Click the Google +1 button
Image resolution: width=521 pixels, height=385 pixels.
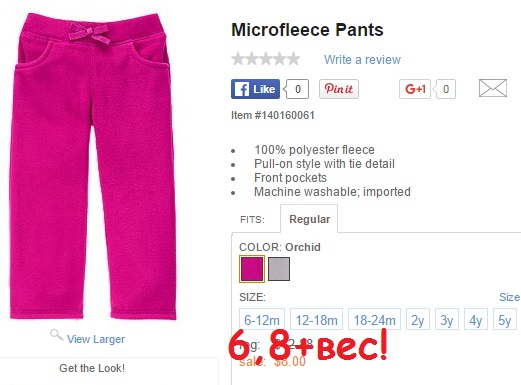(415, 89)
